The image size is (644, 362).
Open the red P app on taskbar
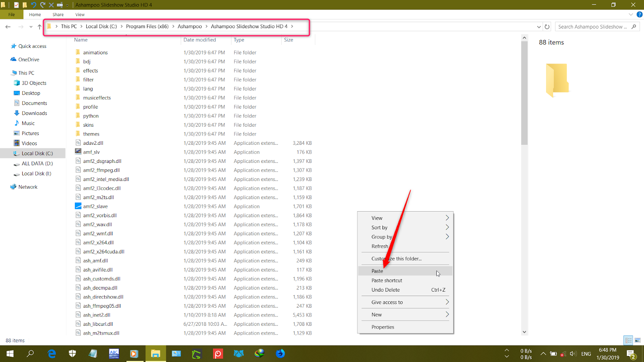[218, 354]
